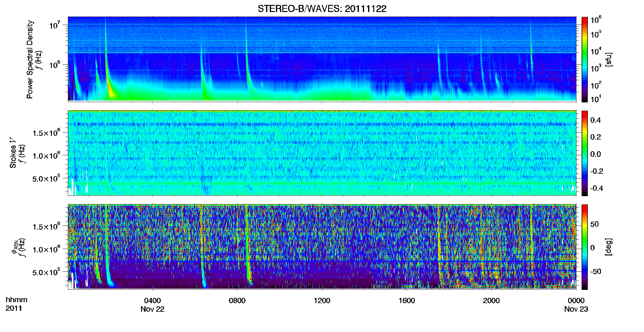
Task: Click the [deg] colorbar unit label
Action: (608, 247)
